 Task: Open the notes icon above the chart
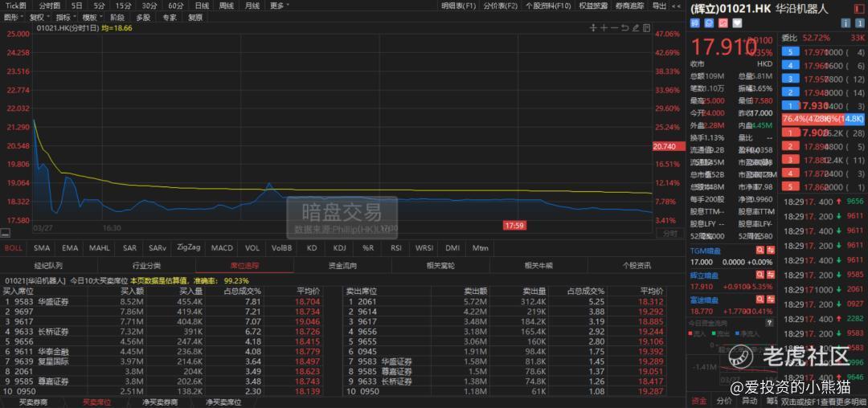(x=645, y=27)
